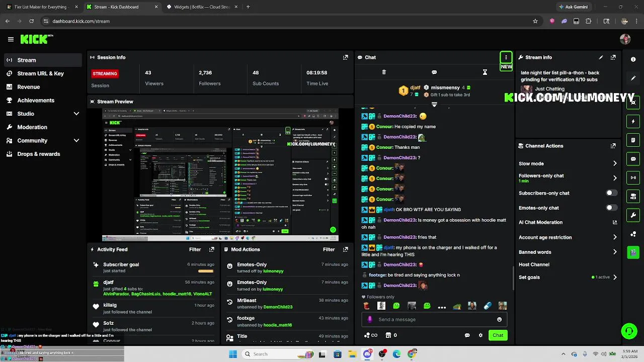The height and width of the screenshot is (362, 644).
Task: Click the green Chat send button
Action: coord(498,335)
